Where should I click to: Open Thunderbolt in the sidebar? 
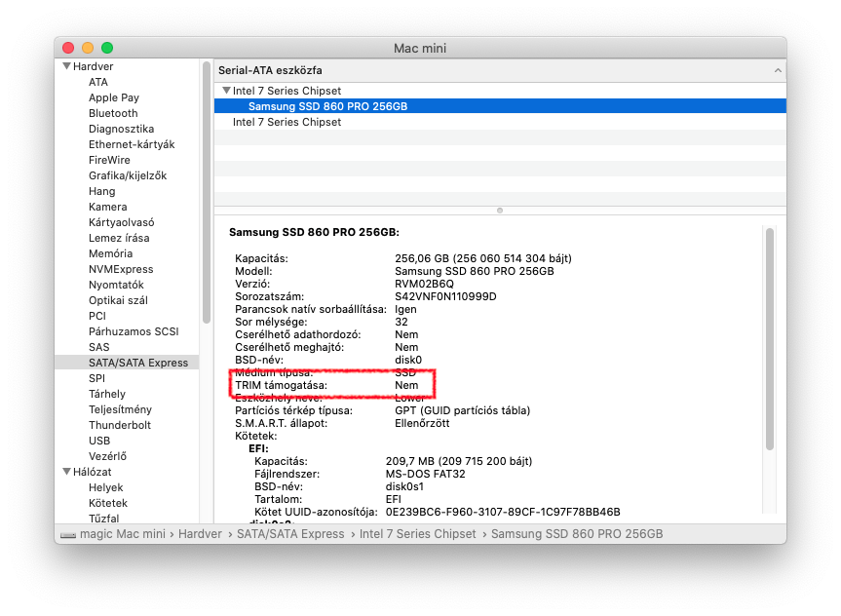click(x=120, y=424)
